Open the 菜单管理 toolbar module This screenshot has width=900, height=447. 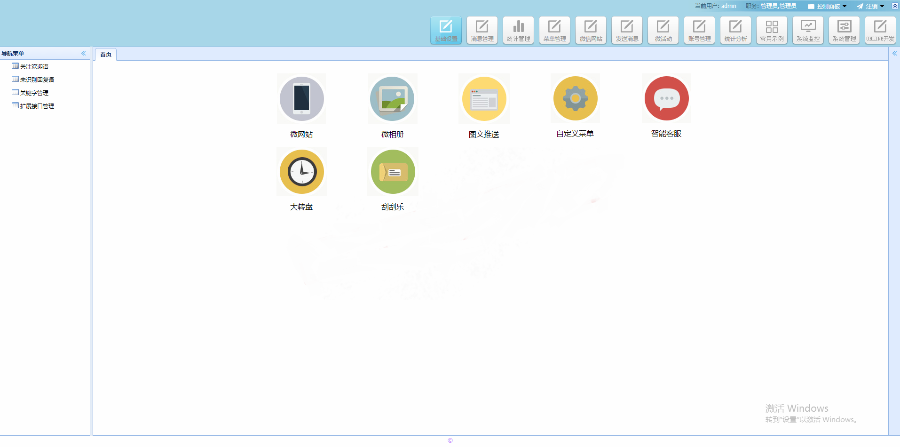pyautogui.click(x=554, y=30)
